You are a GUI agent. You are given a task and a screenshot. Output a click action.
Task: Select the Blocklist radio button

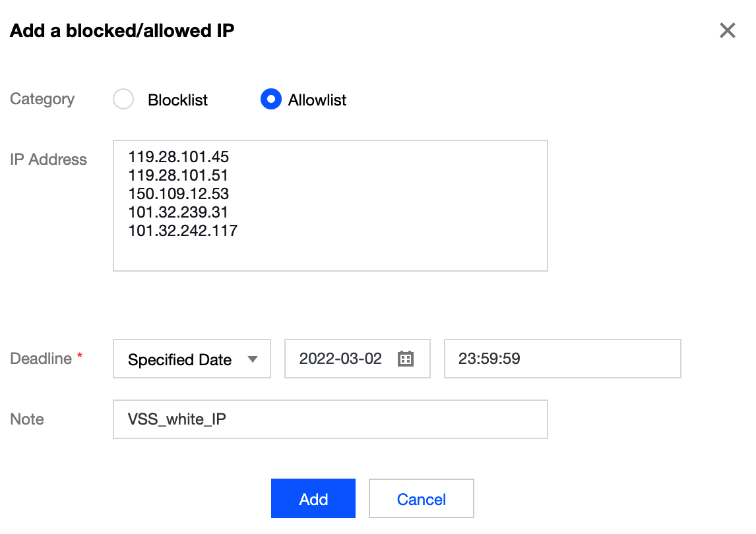point(123,100)
